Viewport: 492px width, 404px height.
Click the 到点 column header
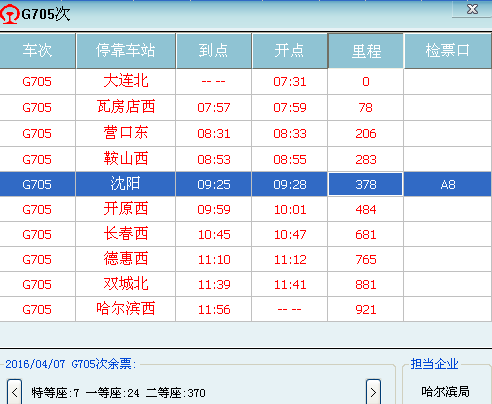pyautogui.click(x=214, y=51)
